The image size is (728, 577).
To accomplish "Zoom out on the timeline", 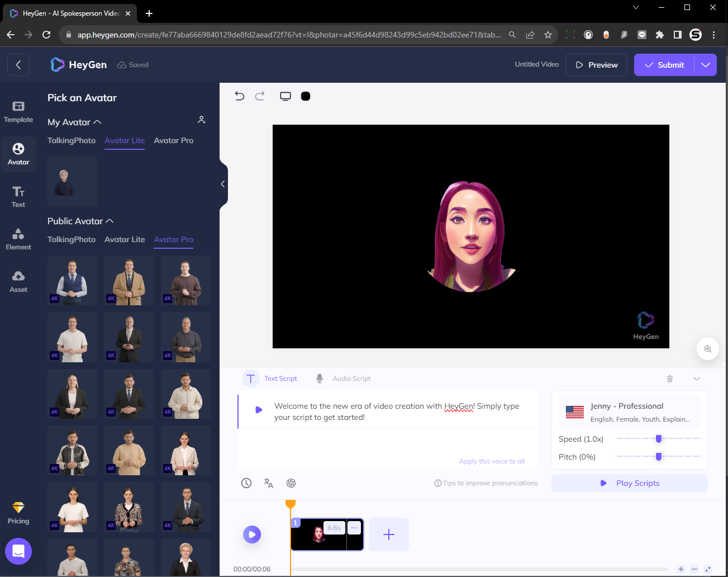I will tap(694, 569).
